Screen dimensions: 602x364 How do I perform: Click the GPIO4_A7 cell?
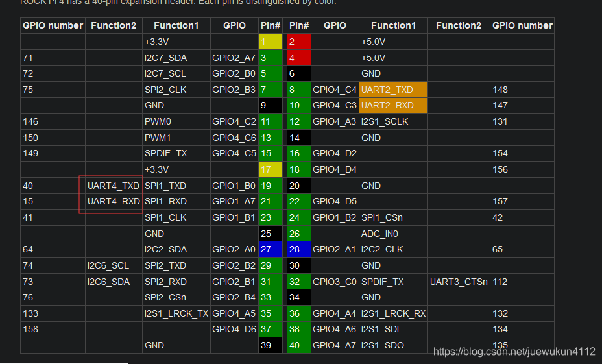pos(335,345)
